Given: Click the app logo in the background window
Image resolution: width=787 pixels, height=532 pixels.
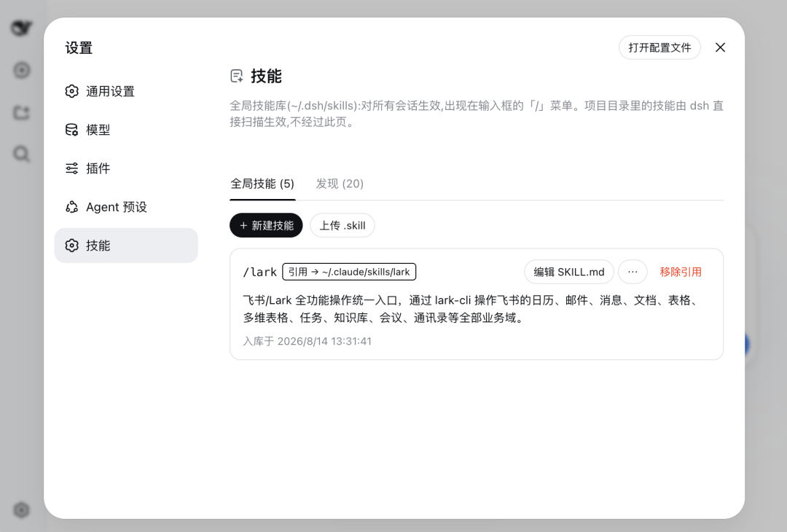Looking at the screenshot, I should tap(22, 28).
